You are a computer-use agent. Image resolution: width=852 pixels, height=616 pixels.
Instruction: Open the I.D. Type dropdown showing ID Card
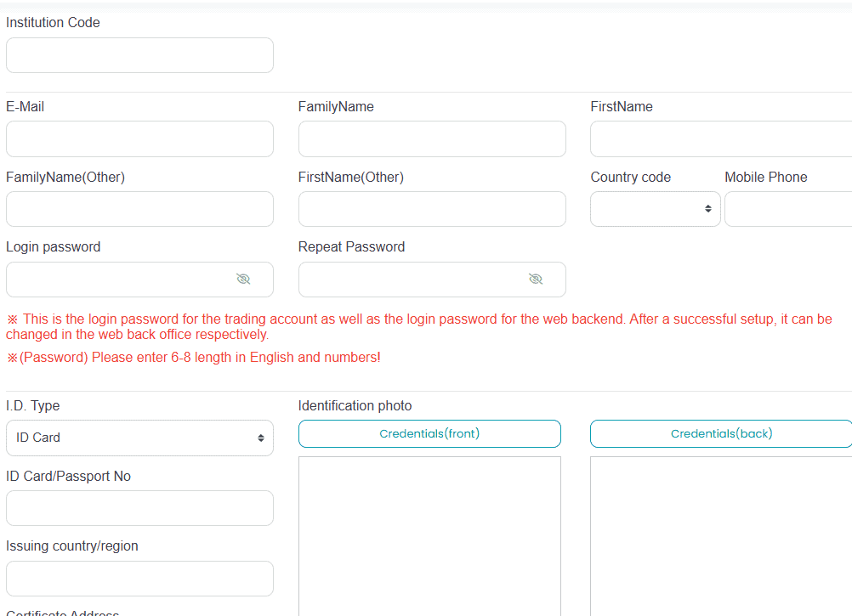click(139, 438)
